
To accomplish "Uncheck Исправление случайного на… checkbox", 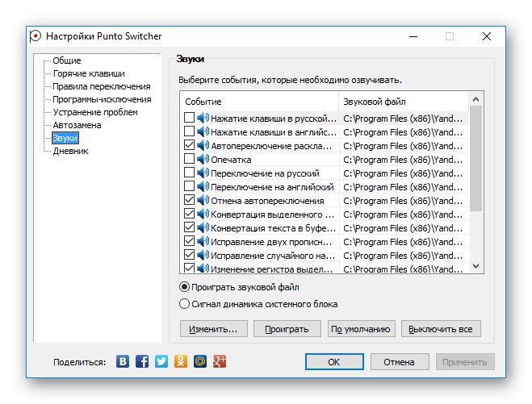I will click(x=189, y=255).
